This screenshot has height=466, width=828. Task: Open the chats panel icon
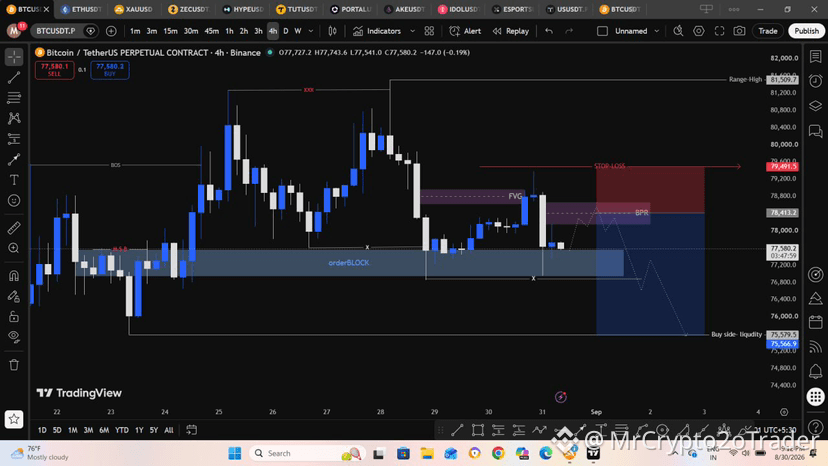pyautogui.click(x=816, y=131)
